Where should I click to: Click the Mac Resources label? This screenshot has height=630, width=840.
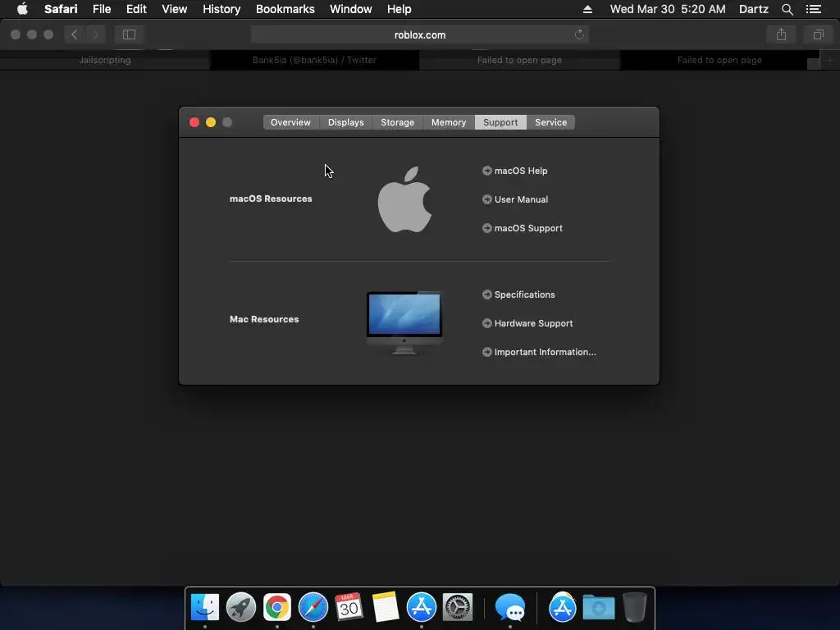click(264, 319)
